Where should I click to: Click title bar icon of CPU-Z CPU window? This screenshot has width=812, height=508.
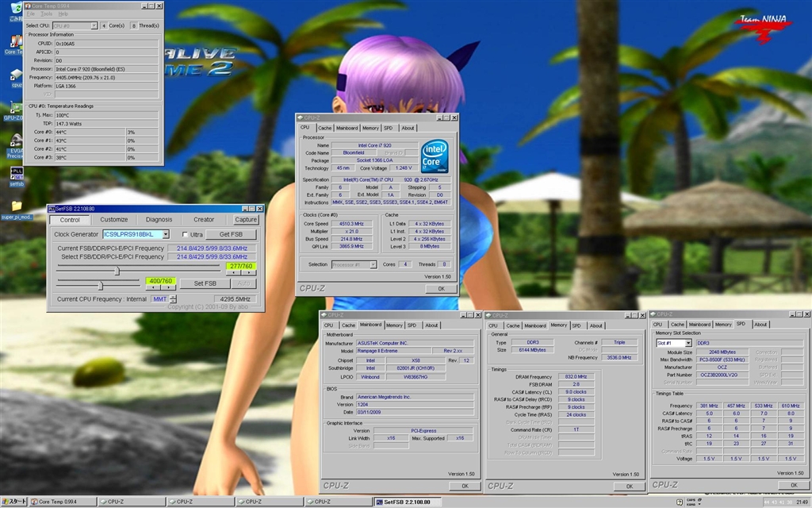click(x=300, y=117)
